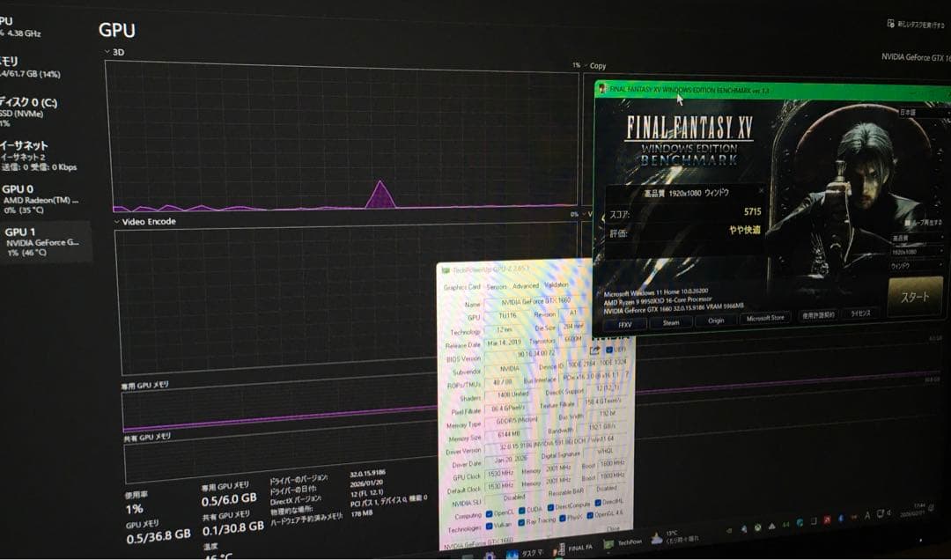The height and width of the screenshot is (560, 951).
Task: Click the Memory Type field GDDR5 (Micron)
Action: [x=517, y=422]
